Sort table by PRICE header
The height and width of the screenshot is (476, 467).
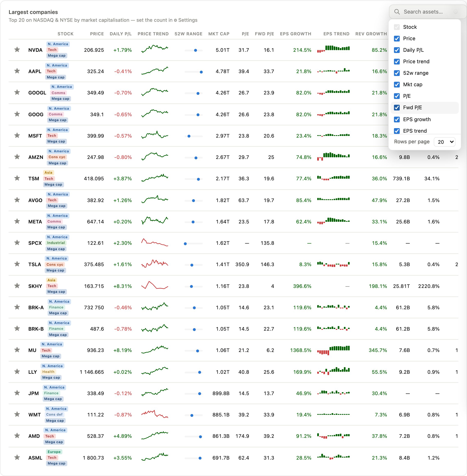pos(97,34)
